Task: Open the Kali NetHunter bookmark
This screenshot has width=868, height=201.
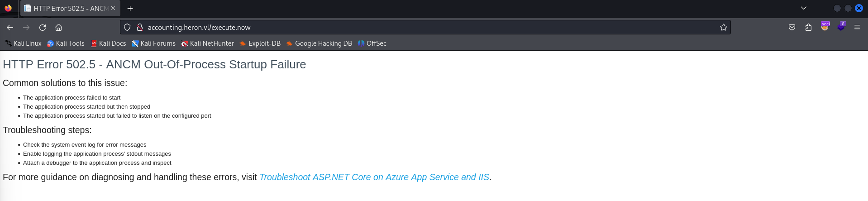Action: (207, 43)
